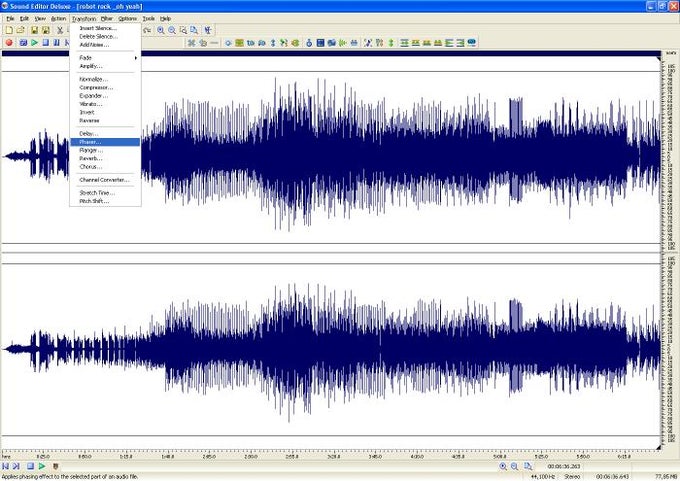Click the Save As disk icon
Image resolution: width=680 pixels, height=481 pixels.
(46, 30)
